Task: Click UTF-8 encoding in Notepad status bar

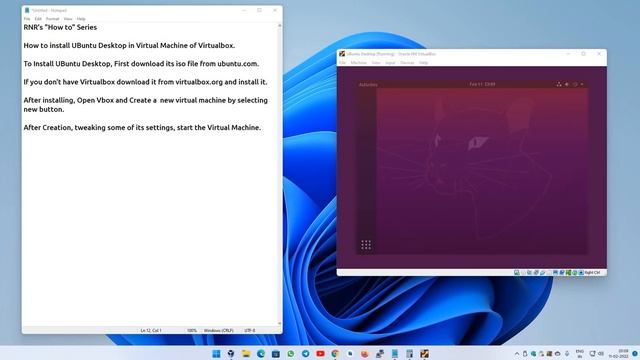Action: [250, 331]
